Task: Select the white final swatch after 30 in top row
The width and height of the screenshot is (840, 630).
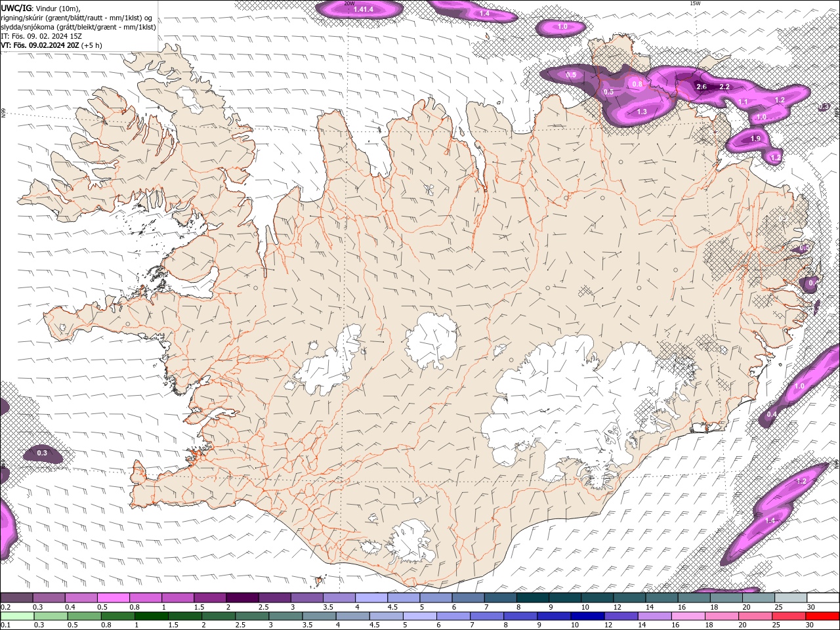Action: [x=822, y=598]
